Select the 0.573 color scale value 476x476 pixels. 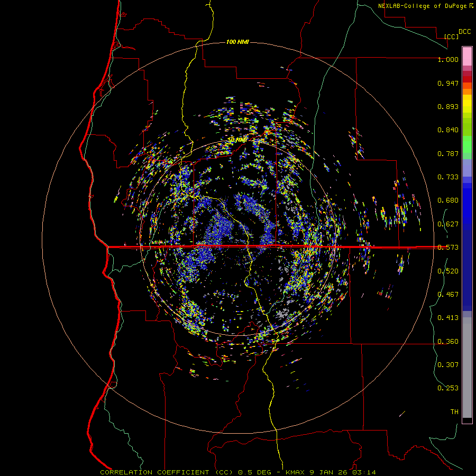coord(448,248)
